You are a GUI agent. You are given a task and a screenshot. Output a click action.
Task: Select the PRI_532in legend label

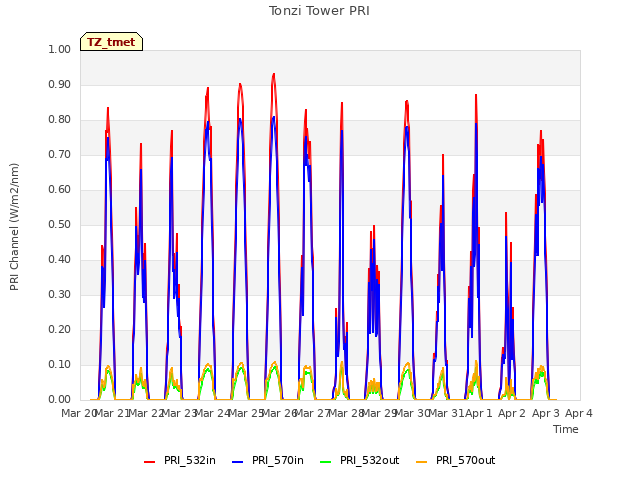coord(189,460)
